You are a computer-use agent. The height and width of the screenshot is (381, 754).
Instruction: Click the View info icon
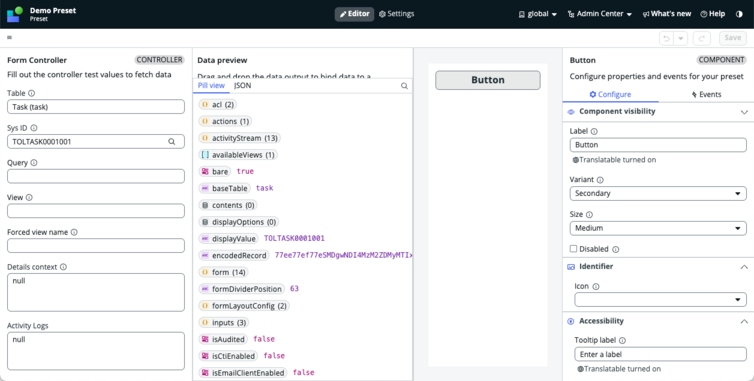pyautogui.click(x=29, y=197)
